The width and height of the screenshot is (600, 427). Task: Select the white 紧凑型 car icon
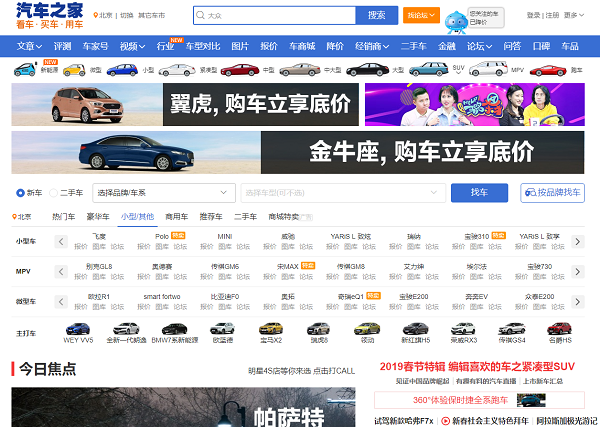pyautogui.click(x=177, y=70)
